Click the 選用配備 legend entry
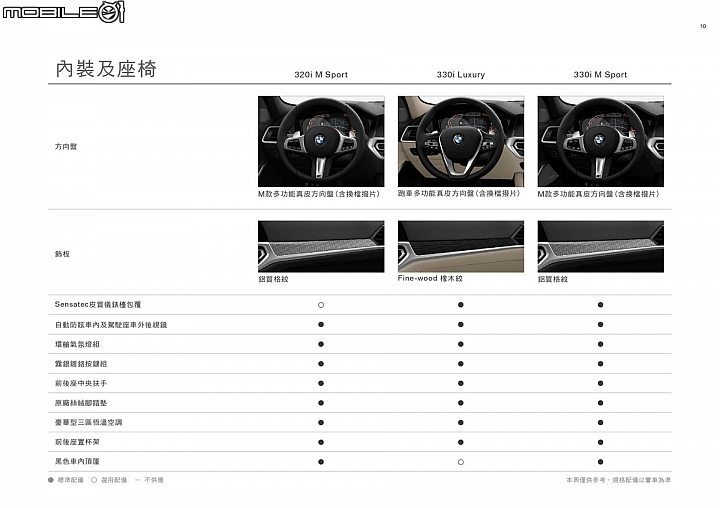 click(109, 480)
